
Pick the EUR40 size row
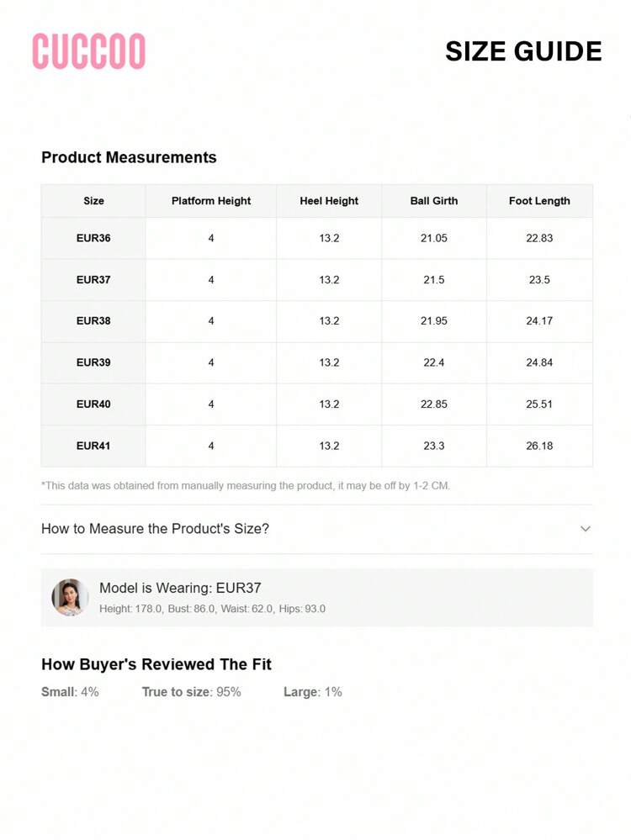(93, 404)
